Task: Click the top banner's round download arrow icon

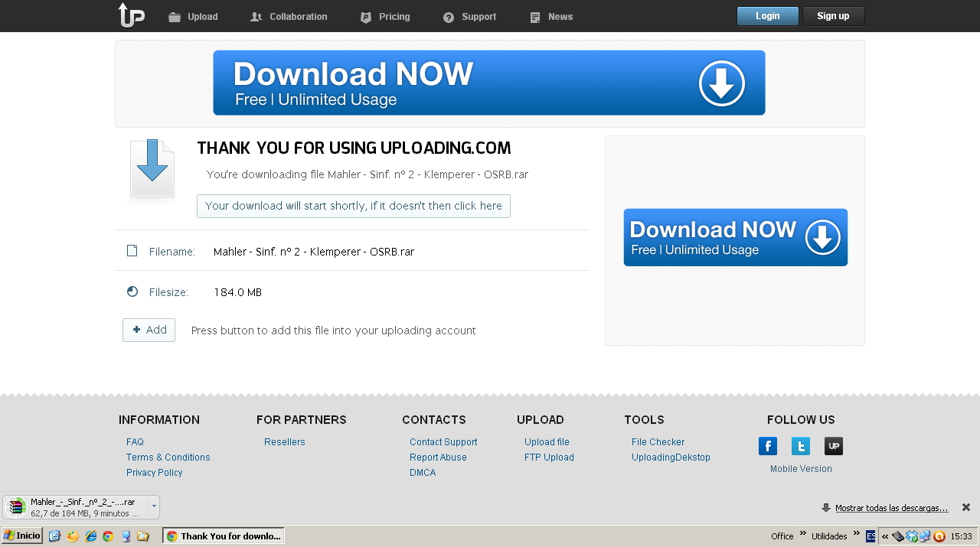Action: click(x=721, y=83)
